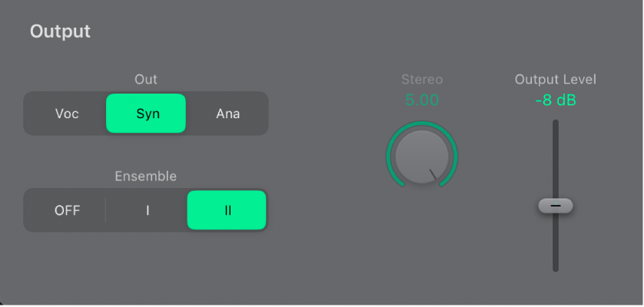This screenshot has width=644, height=307.
Task: Switch output to Syn
Action: (x=146, y=114)
